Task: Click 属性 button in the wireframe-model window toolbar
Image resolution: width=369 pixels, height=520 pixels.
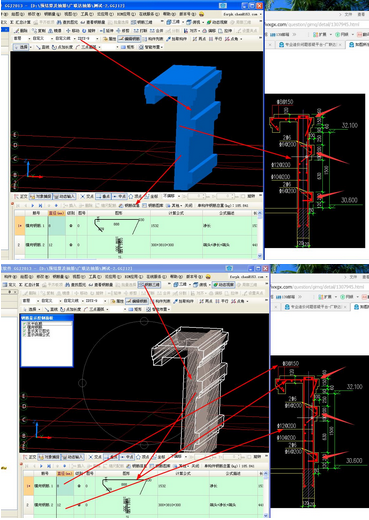Action: (117, 301)
